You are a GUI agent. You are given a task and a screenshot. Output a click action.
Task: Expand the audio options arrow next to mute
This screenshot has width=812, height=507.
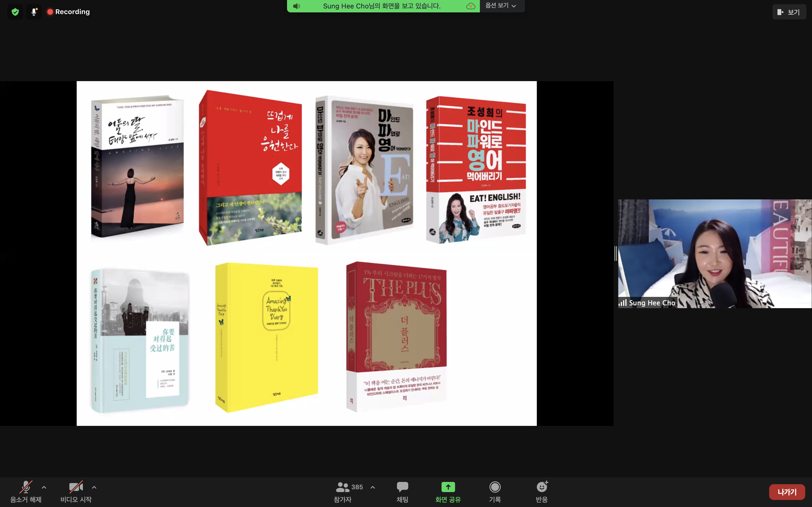44,487
